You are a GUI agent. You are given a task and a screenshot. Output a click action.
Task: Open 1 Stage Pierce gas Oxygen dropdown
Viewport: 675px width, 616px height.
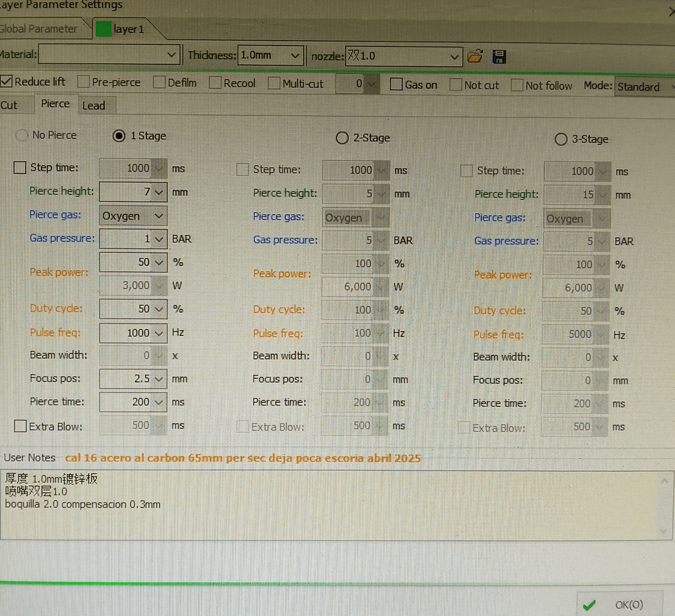point(159,216)
